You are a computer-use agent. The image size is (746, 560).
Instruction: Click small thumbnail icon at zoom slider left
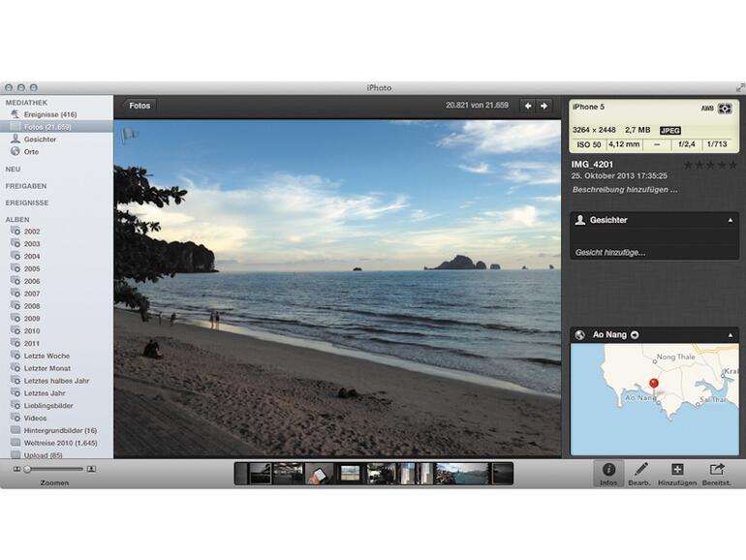click(x=17, y=469)
